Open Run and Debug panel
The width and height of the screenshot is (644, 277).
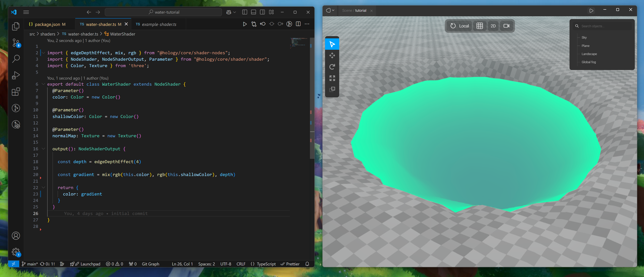click(x=16, y=75)
